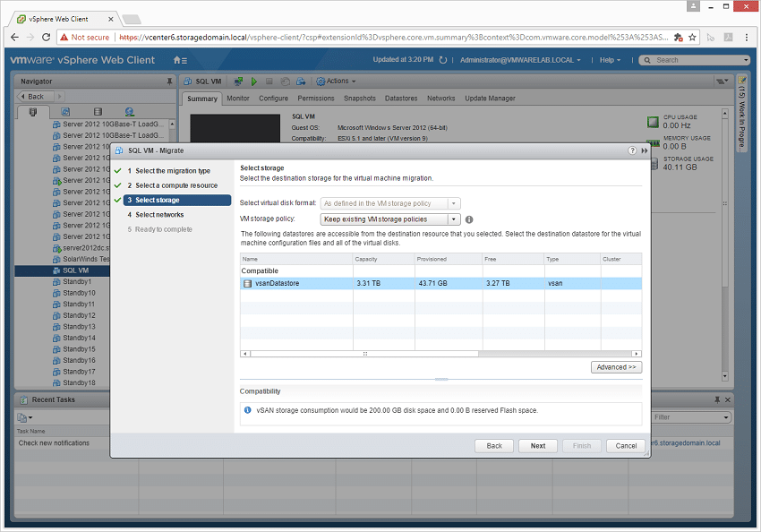Open the Networks tab
The image size is (761, 532).
(440, 99)
